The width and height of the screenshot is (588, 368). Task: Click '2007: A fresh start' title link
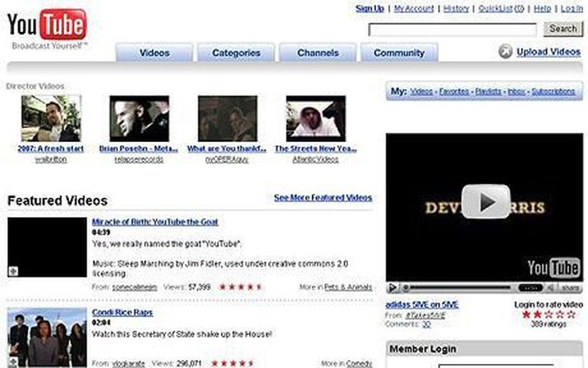coord(50,149)
